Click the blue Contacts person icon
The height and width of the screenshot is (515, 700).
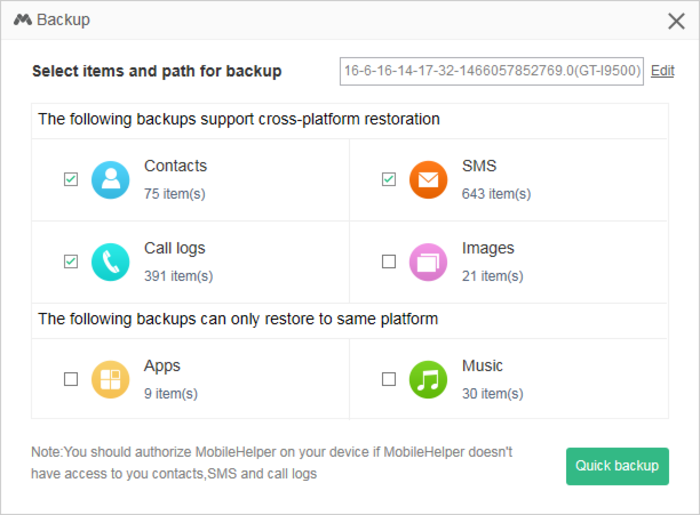110,180
